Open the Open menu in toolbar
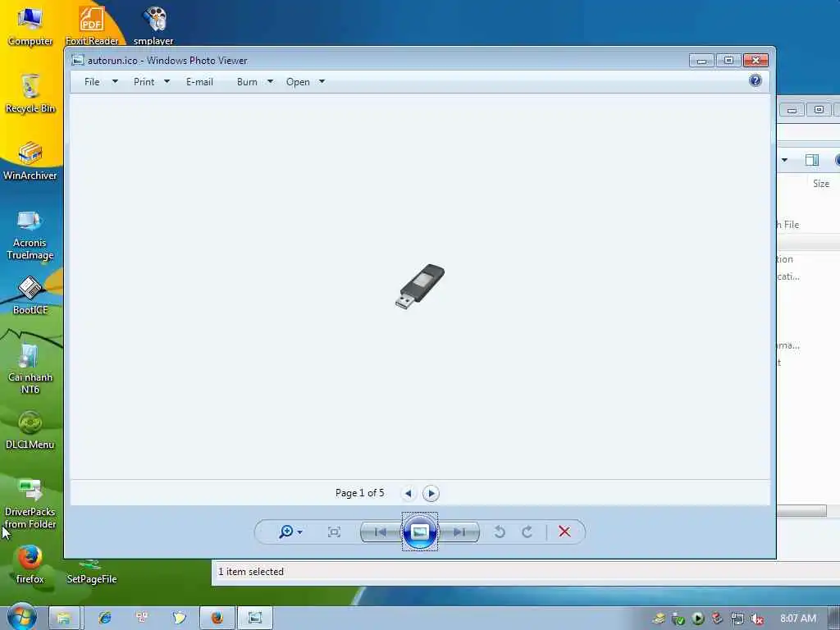 click(x=298, y=82)
